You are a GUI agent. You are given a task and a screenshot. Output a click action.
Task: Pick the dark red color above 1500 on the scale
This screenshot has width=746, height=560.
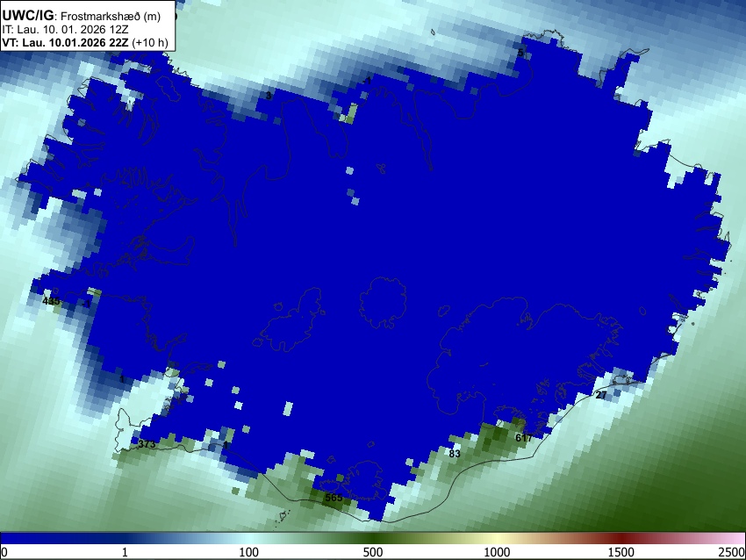(x=621, y=539)
